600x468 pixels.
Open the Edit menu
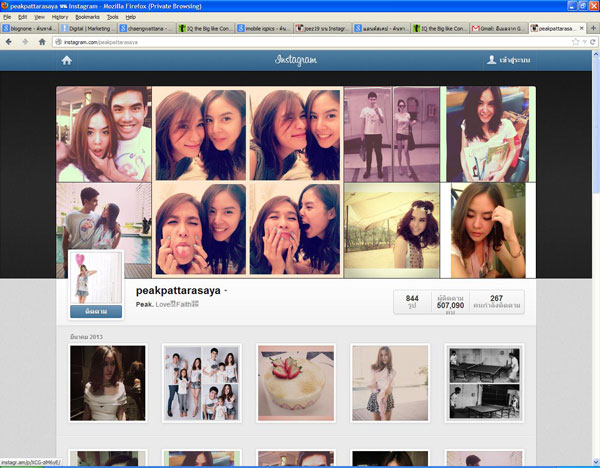tap(23, 17)
